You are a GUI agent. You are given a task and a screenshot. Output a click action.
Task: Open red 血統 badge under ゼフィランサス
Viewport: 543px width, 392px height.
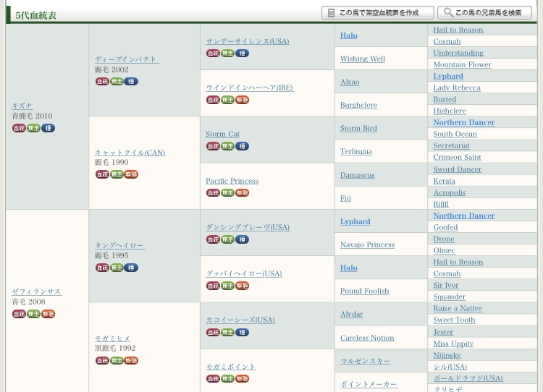tap(19, 314)
